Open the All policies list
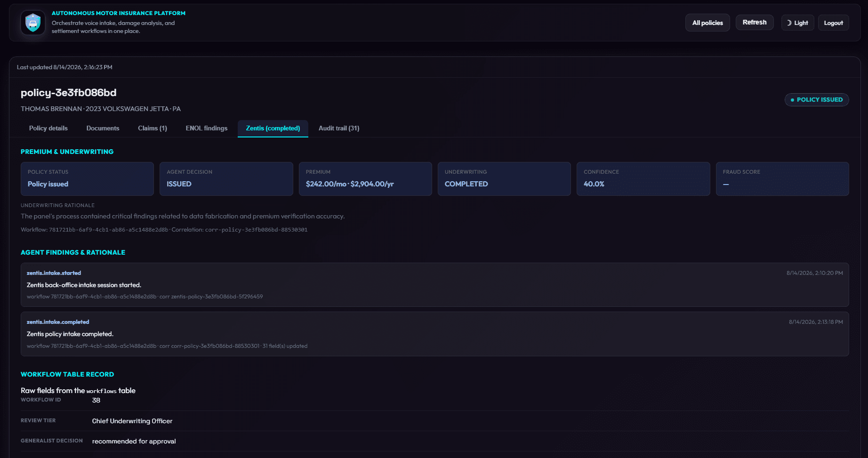The width and height of the screenshot is (868, 458). click(707, 23)
